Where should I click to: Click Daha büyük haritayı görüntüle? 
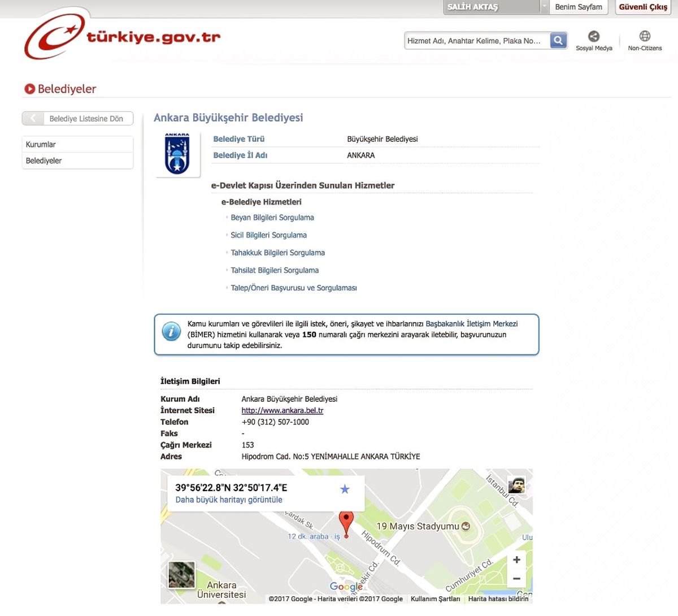(229, 500)
